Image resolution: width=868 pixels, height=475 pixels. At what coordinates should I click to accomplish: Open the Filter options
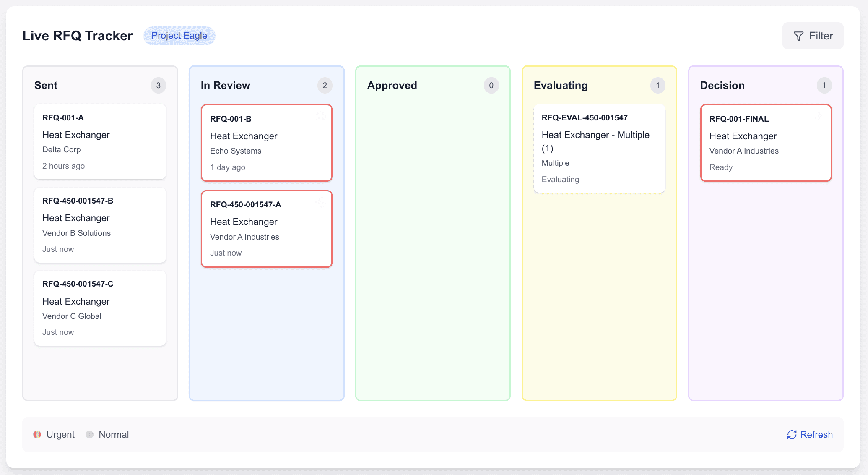(813, 36)
